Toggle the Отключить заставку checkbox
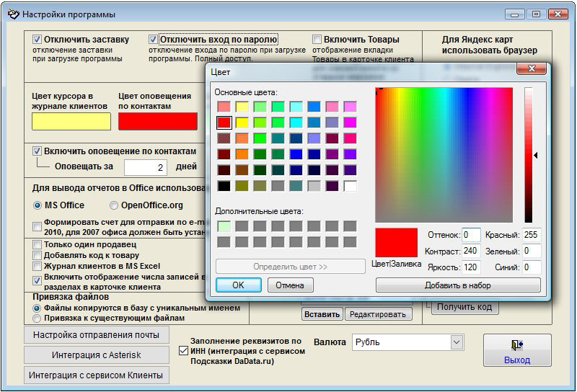This screenshot has height=392, width=577. pyautogui.click(x=38, y=39)
